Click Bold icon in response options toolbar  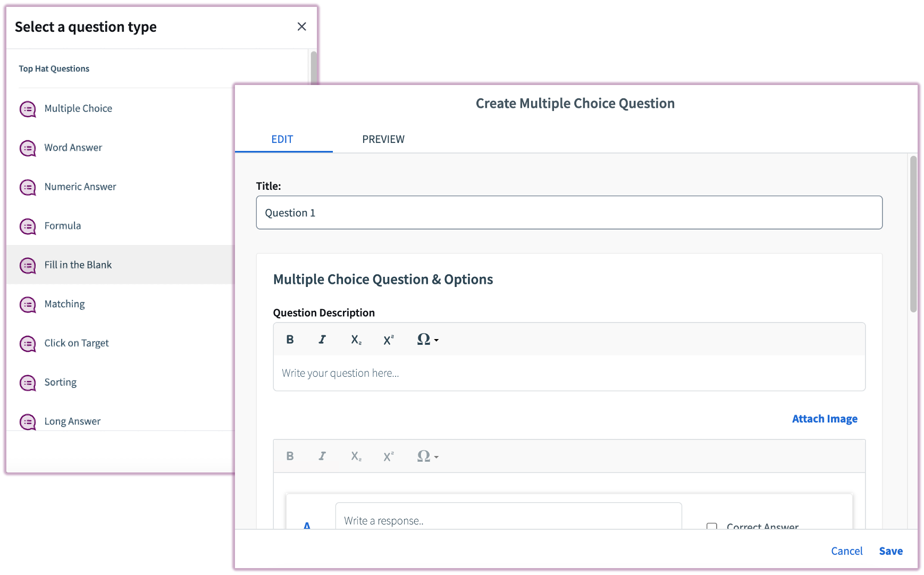(290, 456)
